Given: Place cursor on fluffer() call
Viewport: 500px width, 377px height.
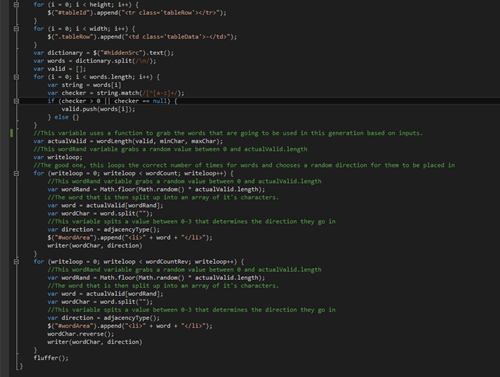Looking at the screenshot, I should 51,358.
